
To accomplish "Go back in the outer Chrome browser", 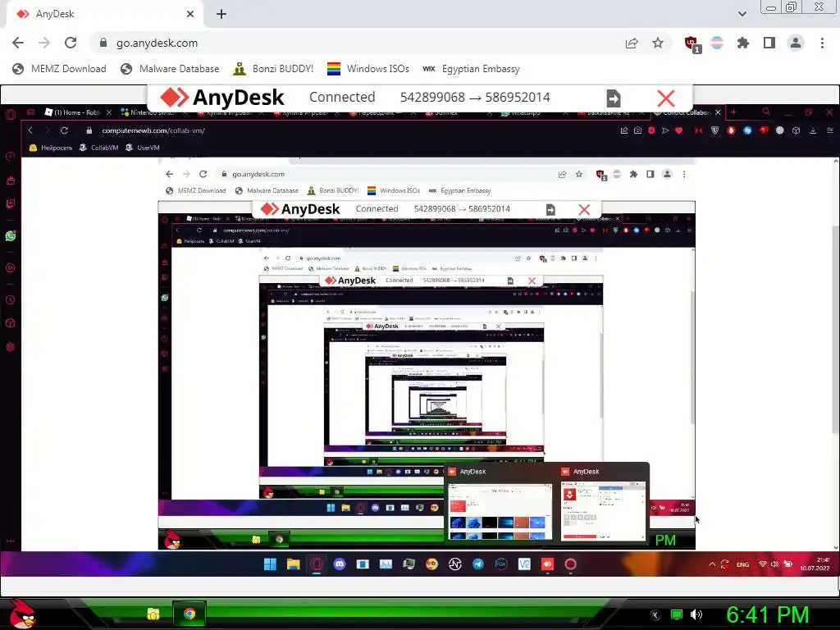I will (18, 43).
